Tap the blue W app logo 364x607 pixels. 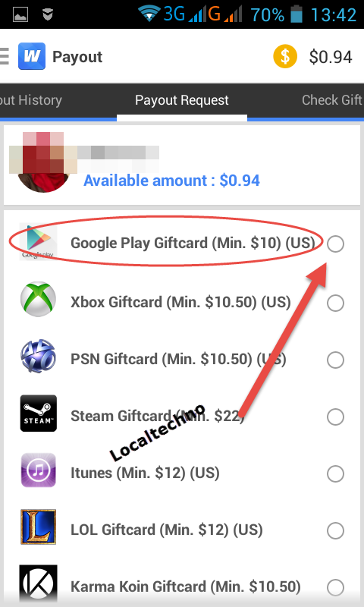[x=32, y=56]
